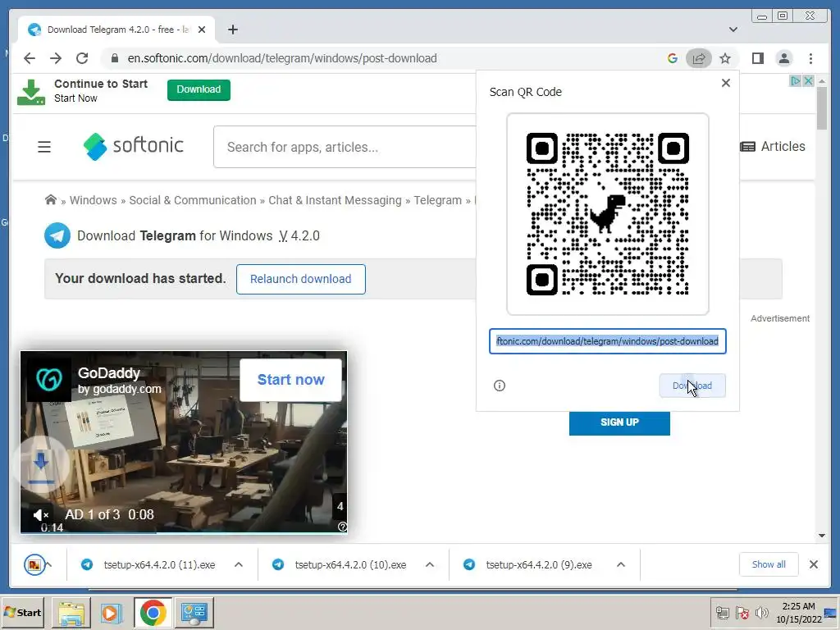Image resolution: width=840 pixels, height=630 pixels.
Task: Open the share this page icon
Action: 699,58
